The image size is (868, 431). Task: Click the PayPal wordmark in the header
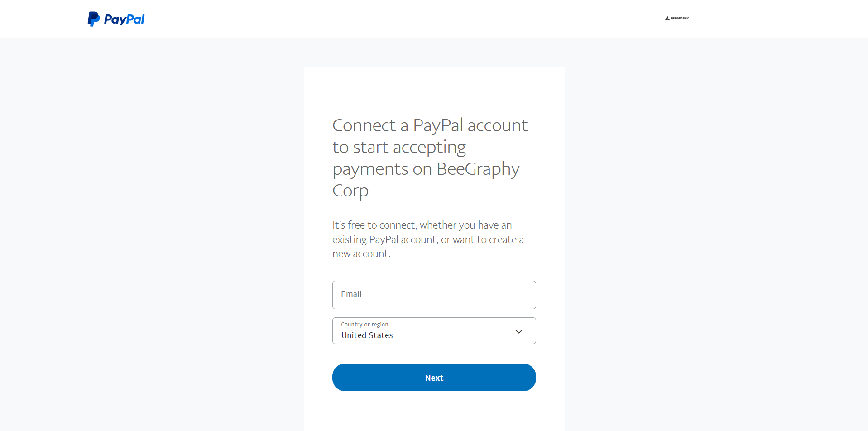point(124,19)
